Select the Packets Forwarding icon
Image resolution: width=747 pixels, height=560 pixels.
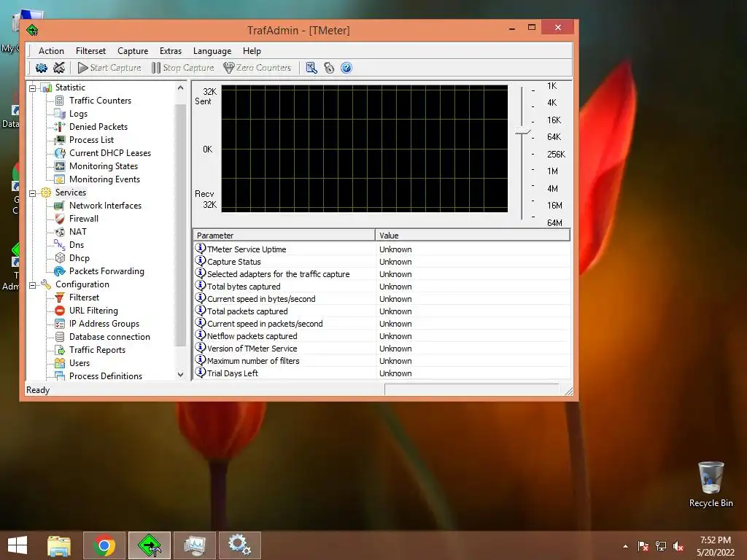pos(60,271)
